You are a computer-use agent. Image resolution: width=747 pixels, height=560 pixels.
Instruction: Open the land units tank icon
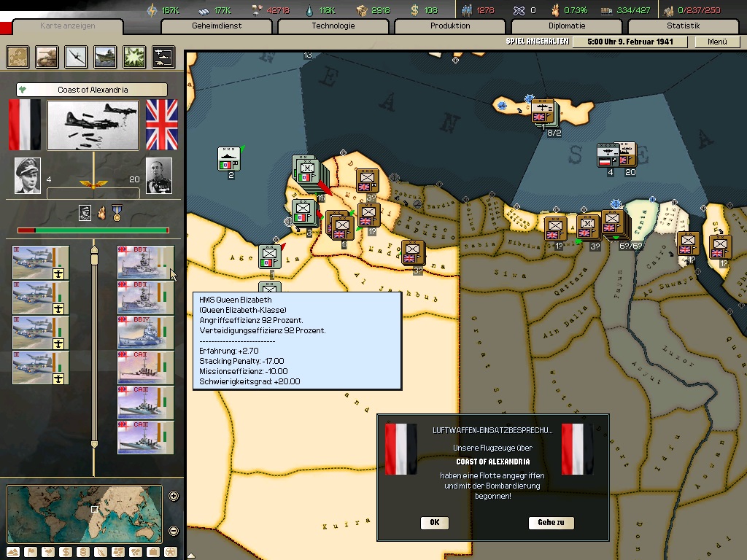click(x=47, y=57)
